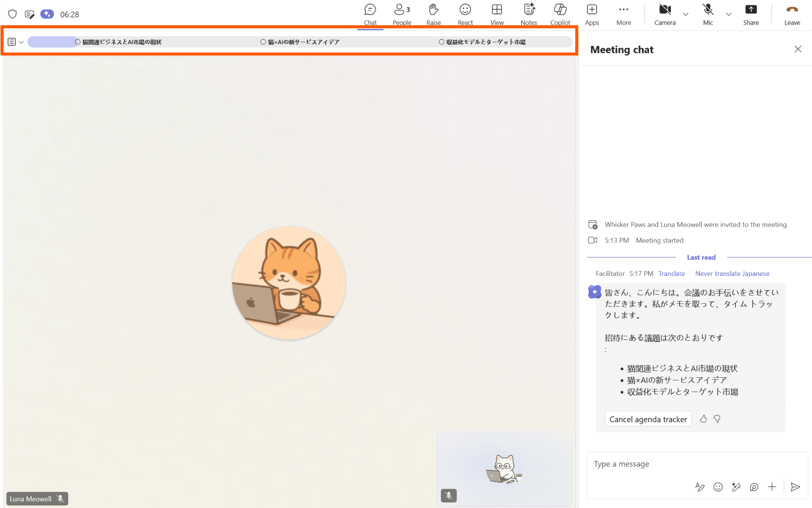
Task: Select 猫×AIの新サービスアイデア agenda radio
Action: click(x=263, y=42)
